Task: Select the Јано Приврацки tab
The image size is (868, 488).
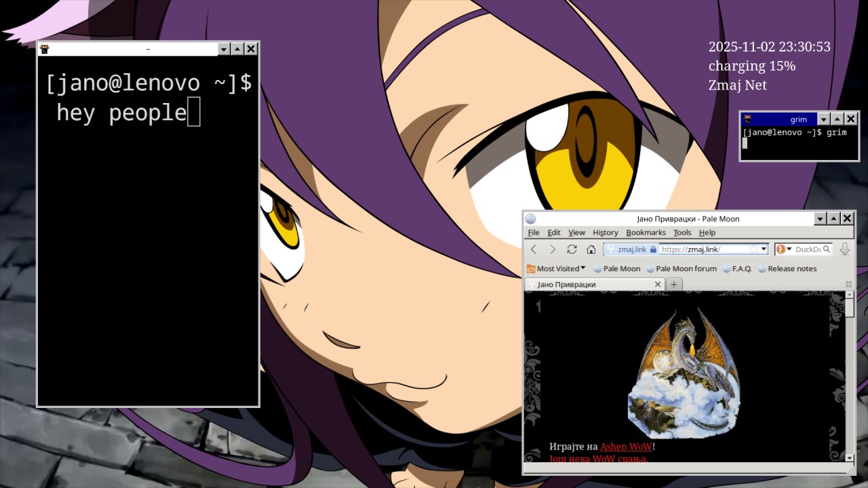Action: 594,285
